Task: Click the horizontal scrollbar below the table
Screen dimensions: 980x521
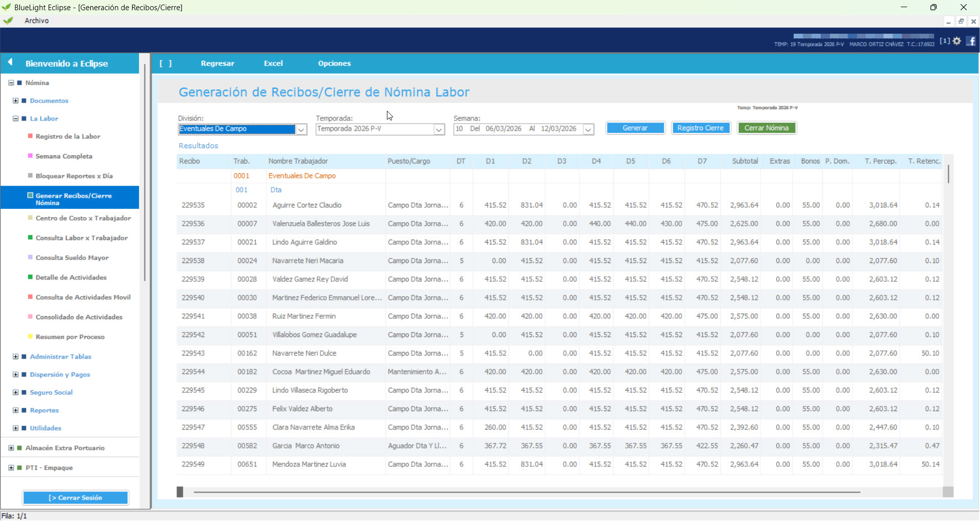Action: coord(526,492)
